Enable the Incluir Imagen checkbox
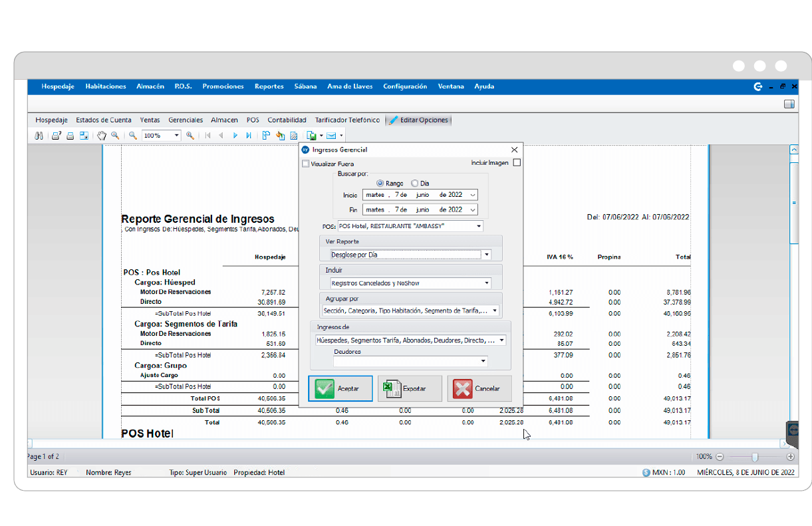 (517, 162)
